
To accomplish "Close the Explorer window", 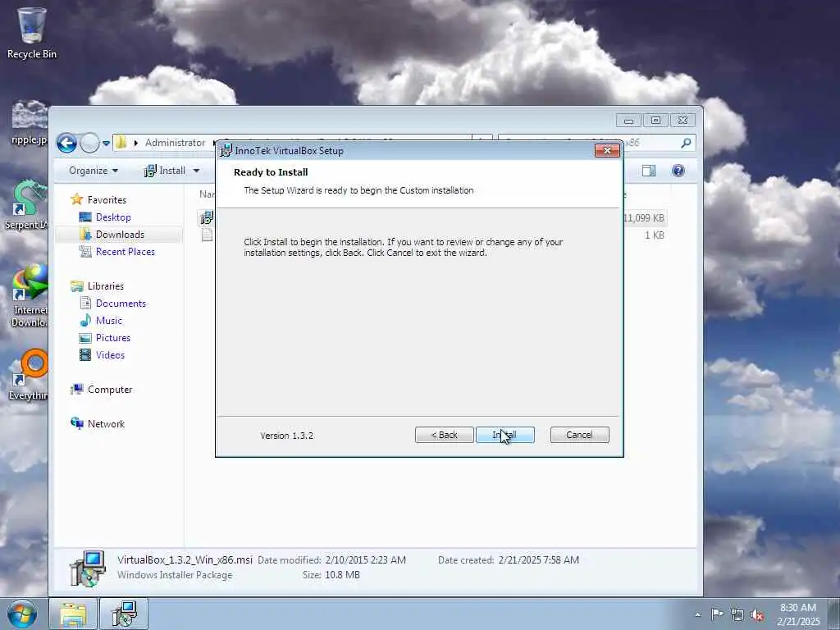I will pos(682,121).
